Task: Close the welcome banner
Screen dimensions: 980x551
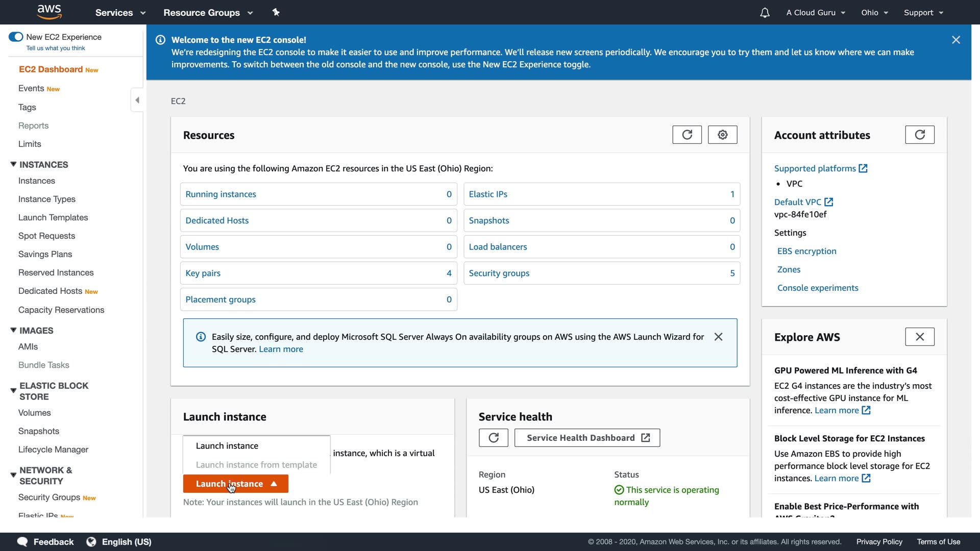Action: point(955,40)
